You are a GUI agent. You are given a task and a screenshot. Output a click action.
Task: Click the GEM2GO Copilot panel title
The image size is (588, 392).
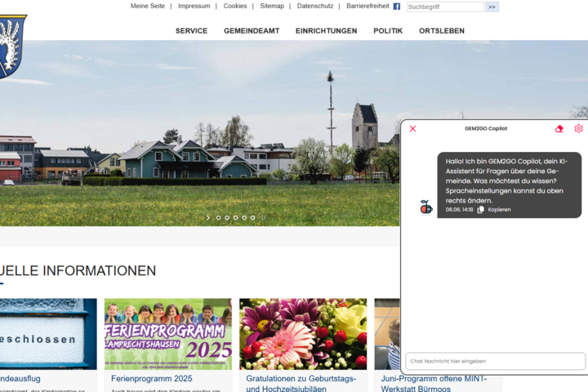pos(486,128)
